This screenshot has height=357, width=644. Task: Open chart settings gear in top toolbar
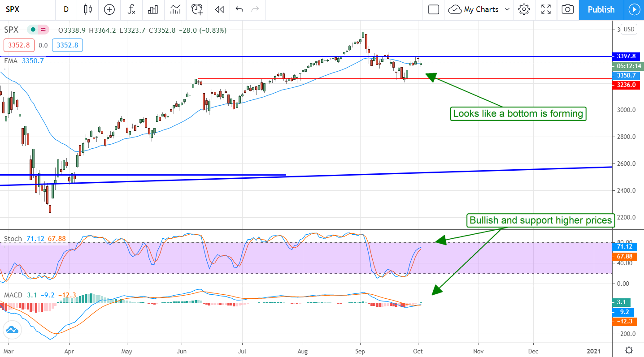(x=524, y=9)
